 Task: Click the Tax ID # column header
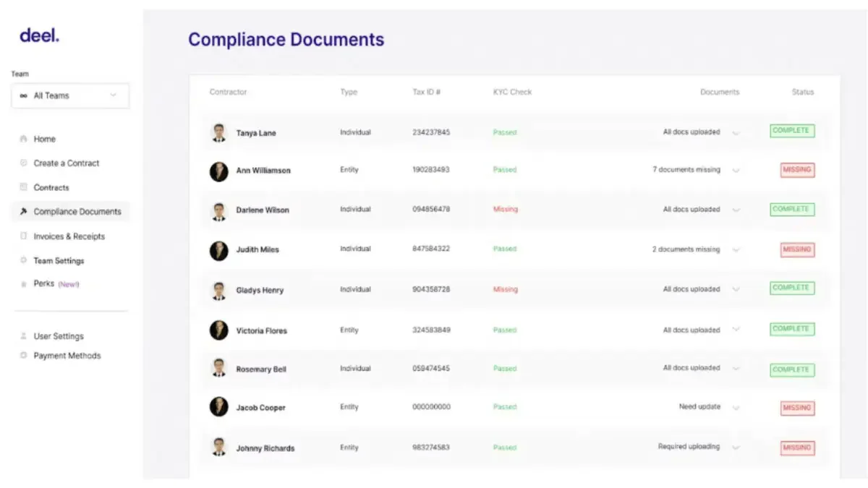point(427,92)
